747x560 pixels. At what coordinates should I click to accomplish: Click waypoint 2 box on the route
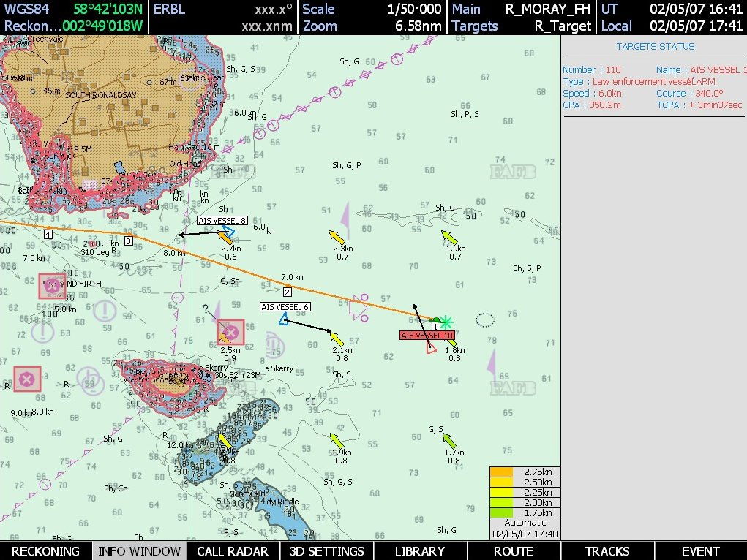288,292
